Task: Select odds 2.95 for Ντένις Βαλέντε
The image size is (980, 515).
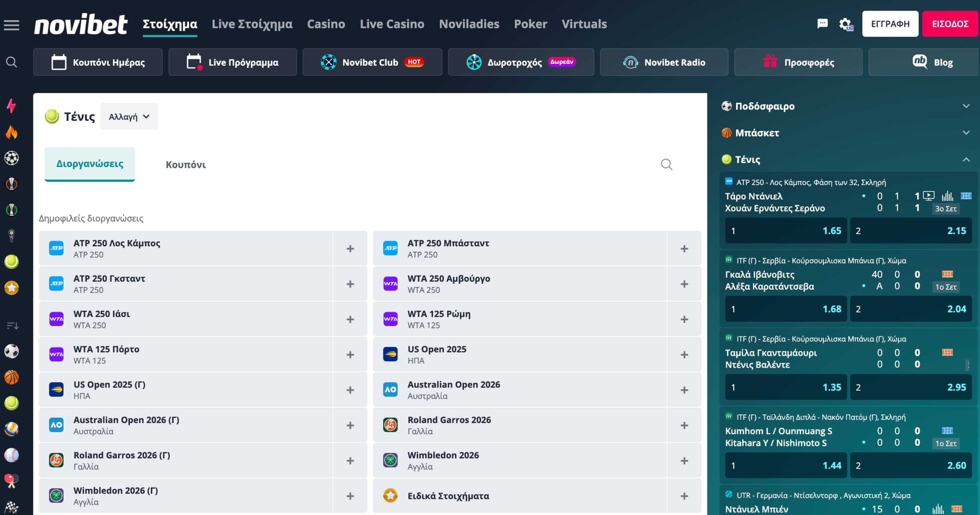Action: coord(911,387)
